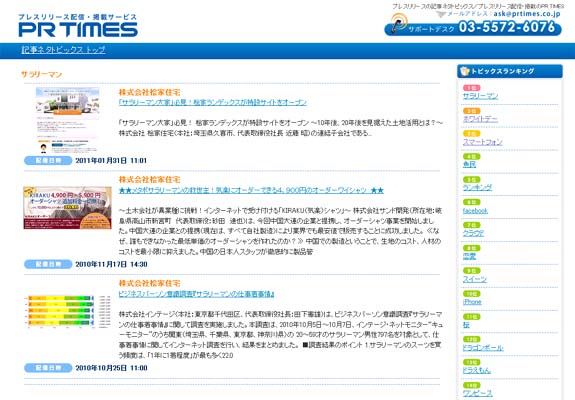Click the yellow rank 3 badge
This screenshot has width=575, height=400.
[471, 133]
